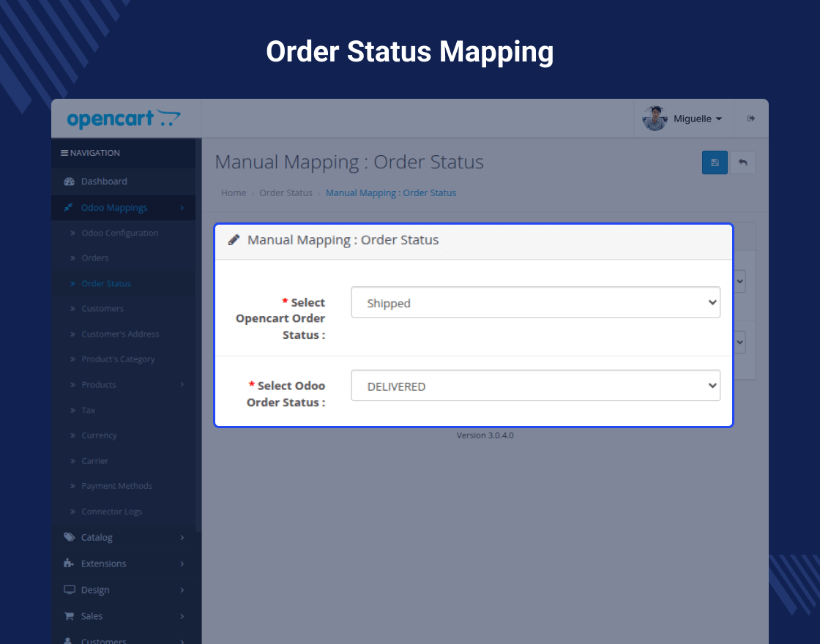Screen dimensions: 820x644
Task: Click the Navigation hamburger icon
Action: pyautogui.click(x=64, y=153)
